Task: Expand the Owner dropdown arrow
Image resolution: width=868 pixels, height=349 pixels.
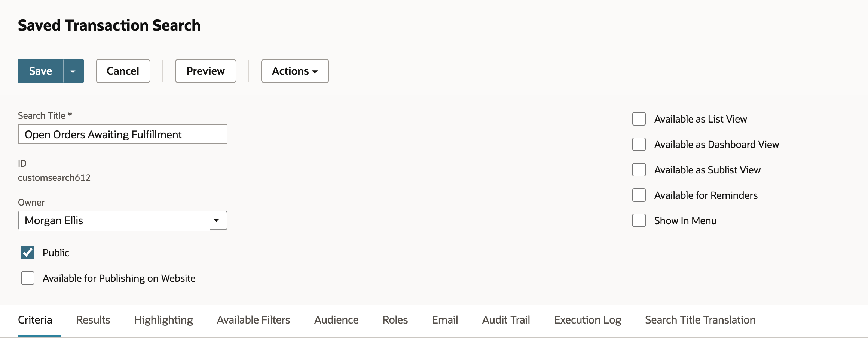Action: tap(216, 220)
